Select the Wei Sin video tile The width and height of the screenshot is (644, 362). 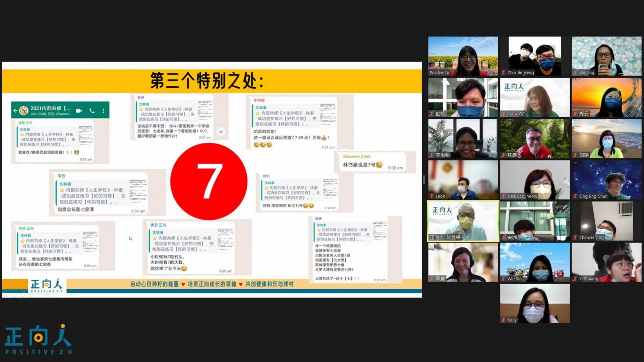[535, 262]
